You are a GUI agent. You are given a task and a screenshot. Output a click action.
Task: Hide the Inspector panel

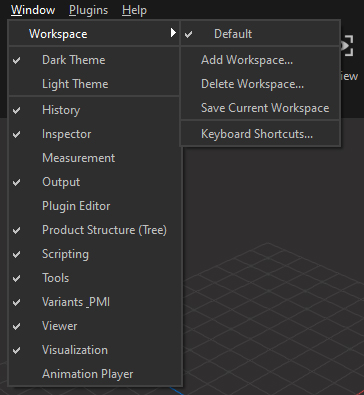click(x=95, y=134)
